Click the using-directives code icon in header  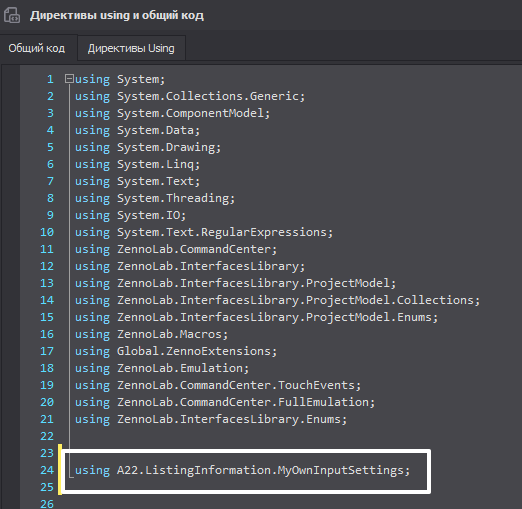[x=12, y=15]
